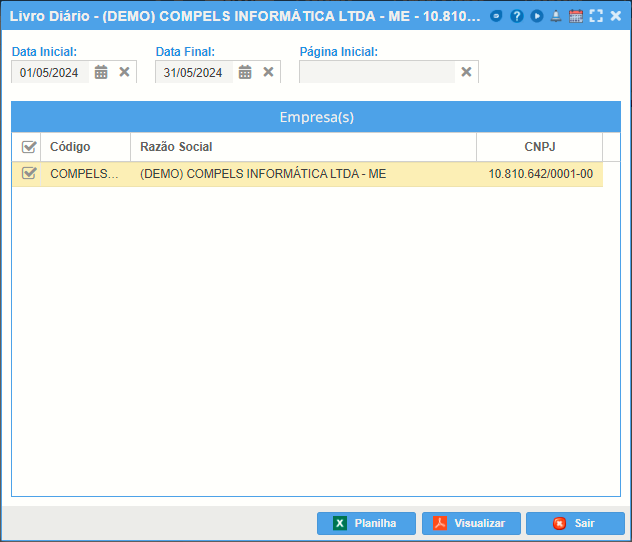Clear the Data Inicial field
Viewport: 632px width, 542px height.
click(125, 72)
